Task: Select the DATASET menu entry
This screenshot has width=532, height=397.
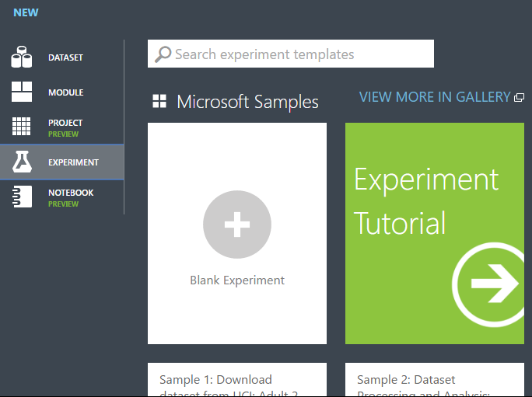Action: click(x=62, y=57)
